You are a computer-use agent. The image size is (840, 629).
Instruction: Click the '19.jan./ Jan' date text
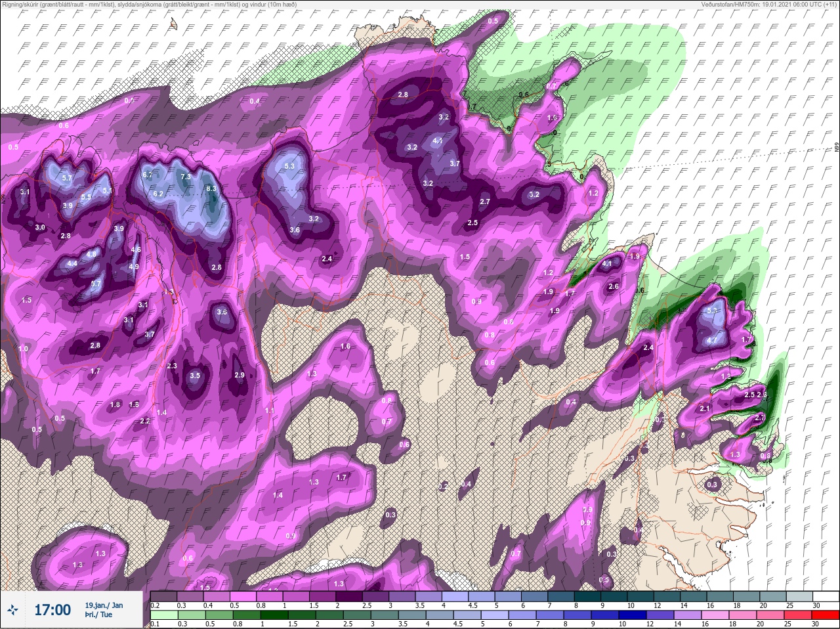tap(104, 605)
